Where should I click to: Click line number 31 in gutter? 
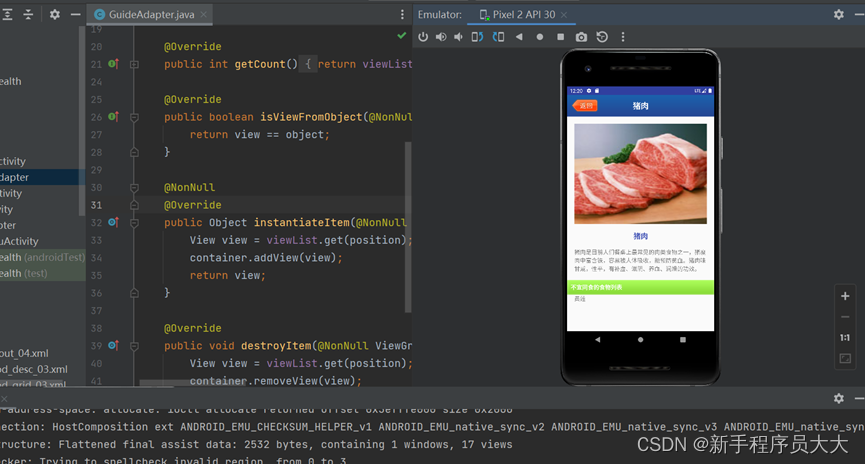point(96,205)
